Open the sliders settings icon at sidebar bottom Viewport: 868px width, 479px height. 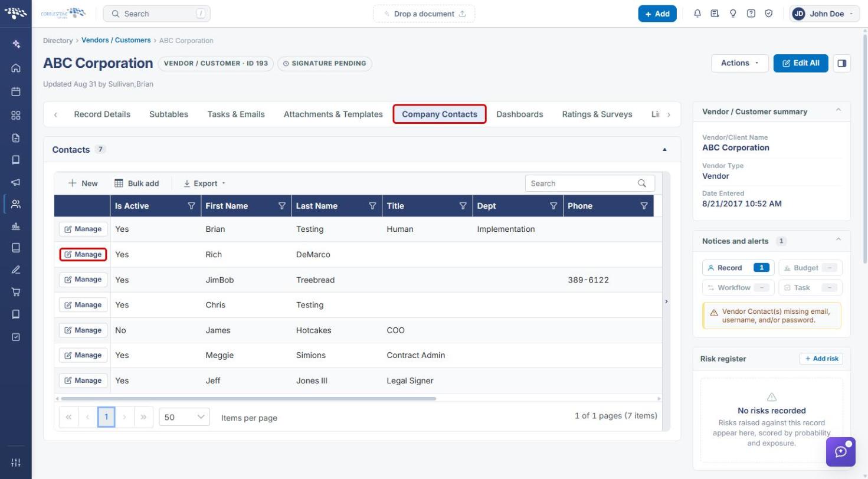click(16, 462)
